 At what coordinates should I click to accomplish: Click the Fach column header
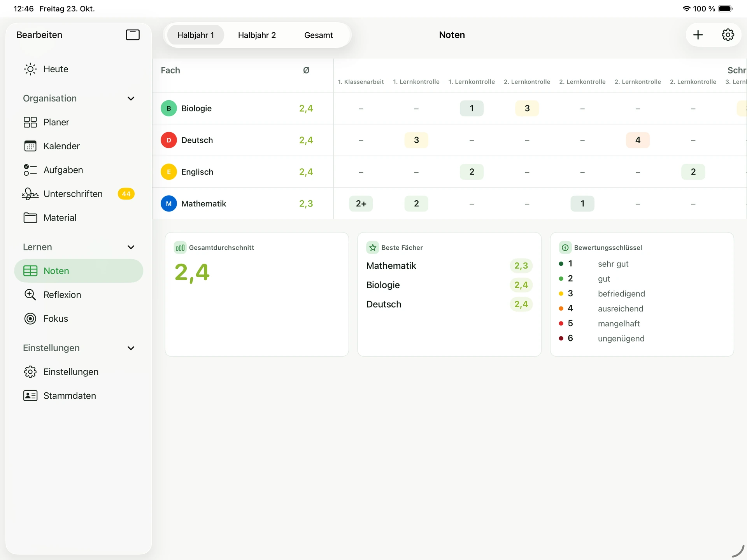(x=170, y=70)
